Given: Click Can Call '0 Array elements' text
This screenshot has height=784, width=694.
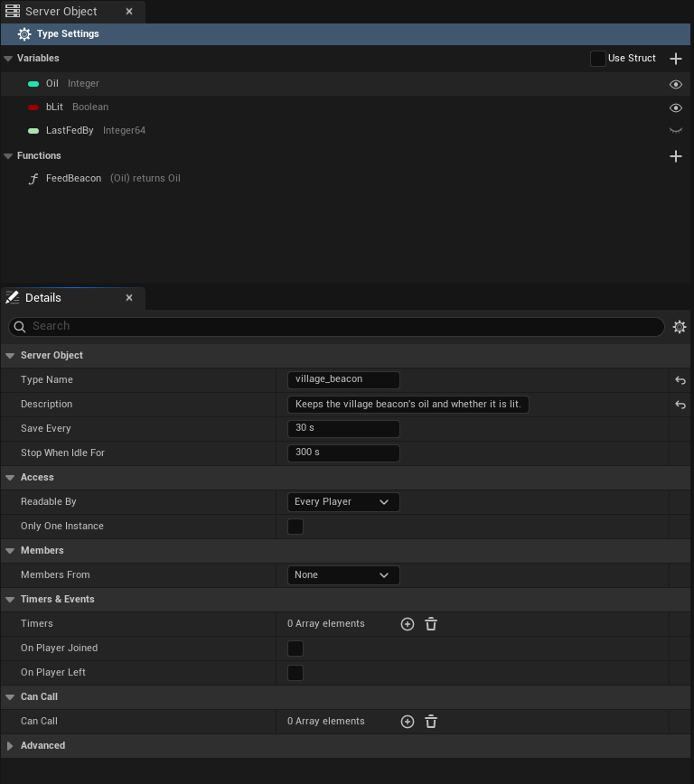Looking at the screenshot, I should [325, 721].
